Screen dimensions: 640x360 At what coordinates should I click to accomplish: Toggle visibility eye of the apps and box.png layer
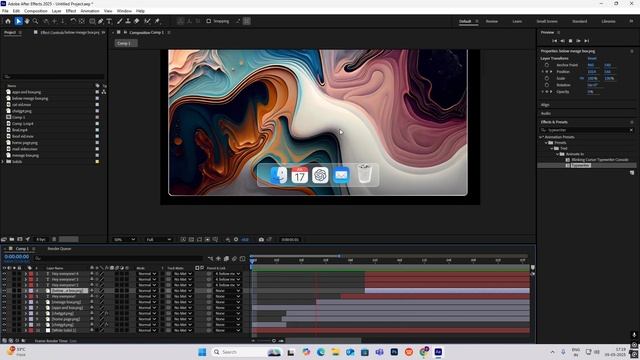(4, 308)
